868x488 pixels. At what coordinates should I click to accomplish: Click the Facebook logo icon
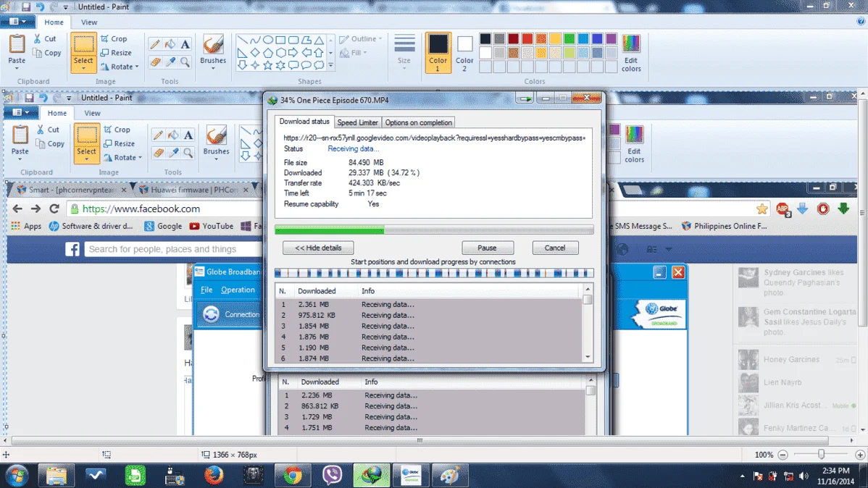pyautogui.click(x=72, y=249)
